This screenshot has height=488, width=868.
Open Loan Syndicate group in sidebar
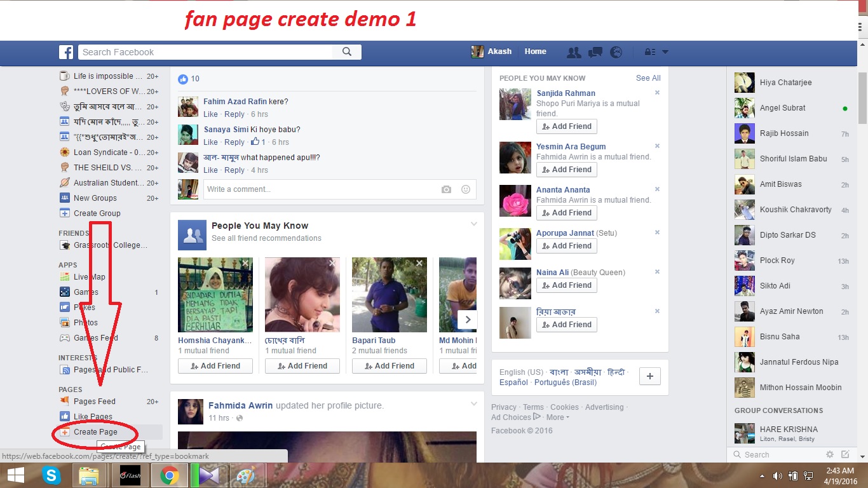coord(109,152)
